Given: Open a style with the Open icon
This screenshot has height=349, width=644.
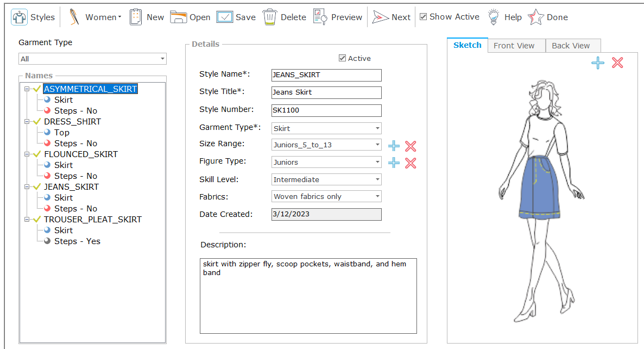Looking at the screenshot, I should click(179, 17).
